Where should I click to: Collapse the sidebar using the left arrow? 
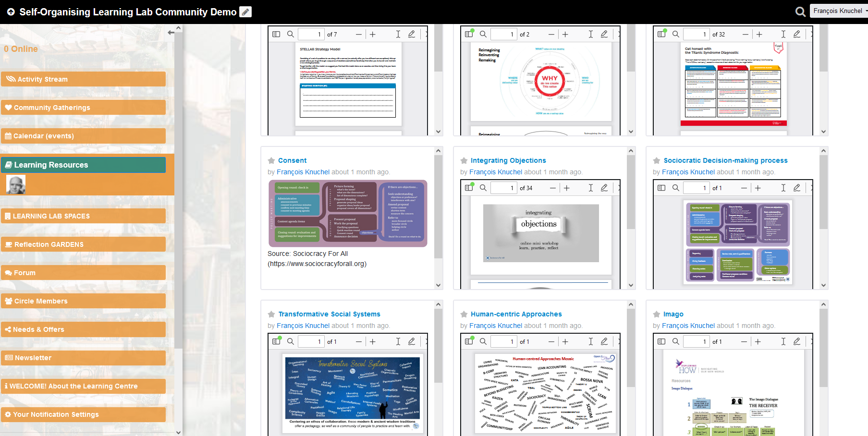click(x=171, y=33)
